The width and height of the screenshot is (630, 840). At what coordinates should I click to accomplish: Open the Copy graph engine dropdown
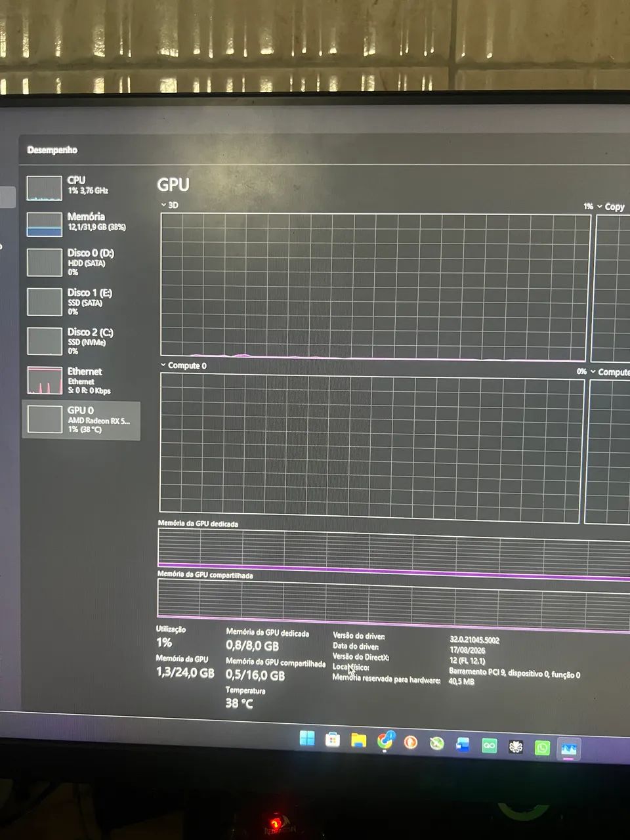click(x=610, y=206)
